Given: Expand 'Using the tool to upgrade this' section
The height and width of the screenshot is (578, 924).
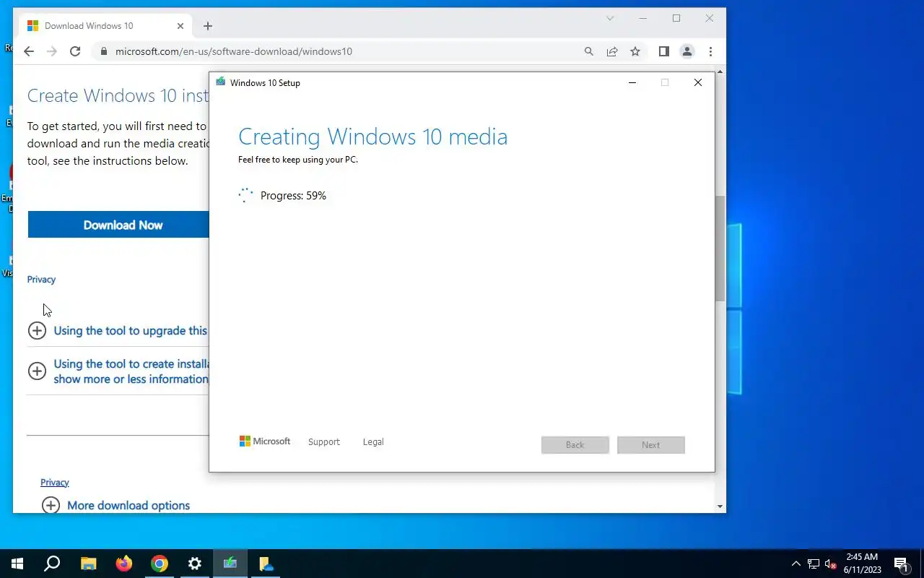Looking at the screenshot, I should [118, 330].
